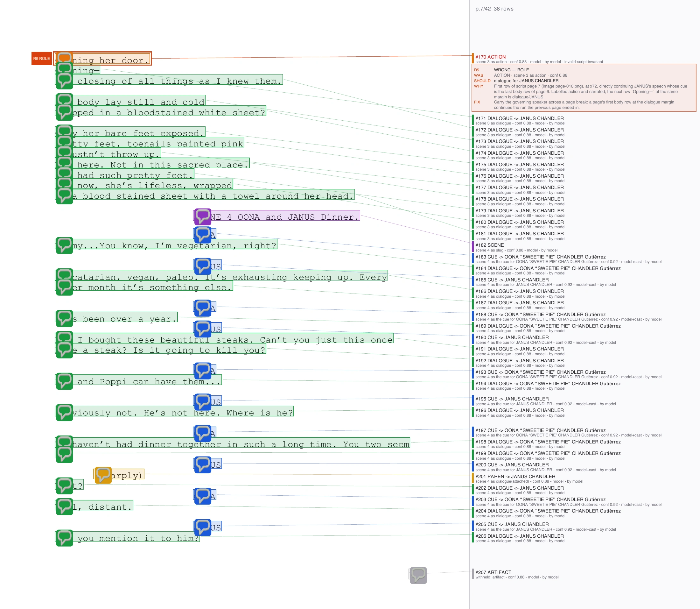The image size is (700, 609).
Task: Click the green comment icon on 'closing of all things as I knew them.'
Action: pyautogui.click(x=64, y=81)
